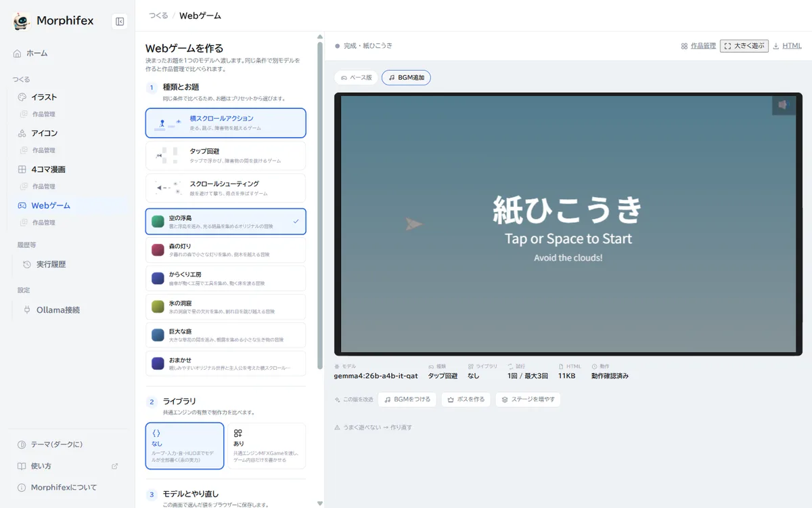Click BGMをつける improvement button
This screenshot has height=508, width=812.
tap(408, 400)
